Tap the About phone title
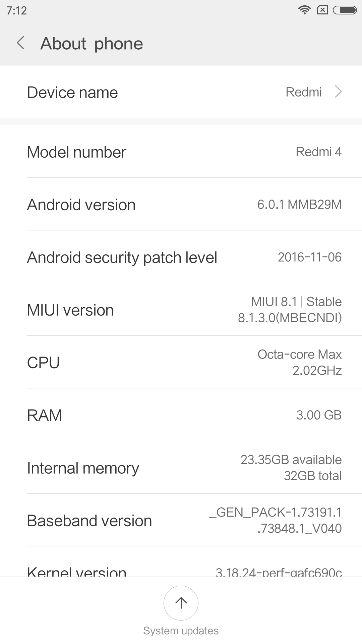This screenshot has width=362, height=644. 92,44
